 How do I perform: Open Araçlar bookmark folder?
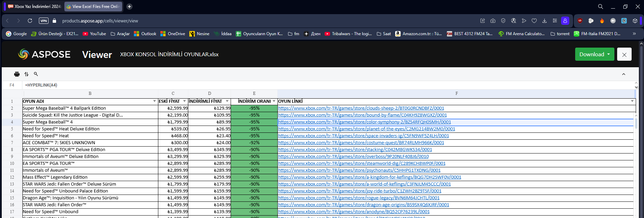[x=120, y=34]
